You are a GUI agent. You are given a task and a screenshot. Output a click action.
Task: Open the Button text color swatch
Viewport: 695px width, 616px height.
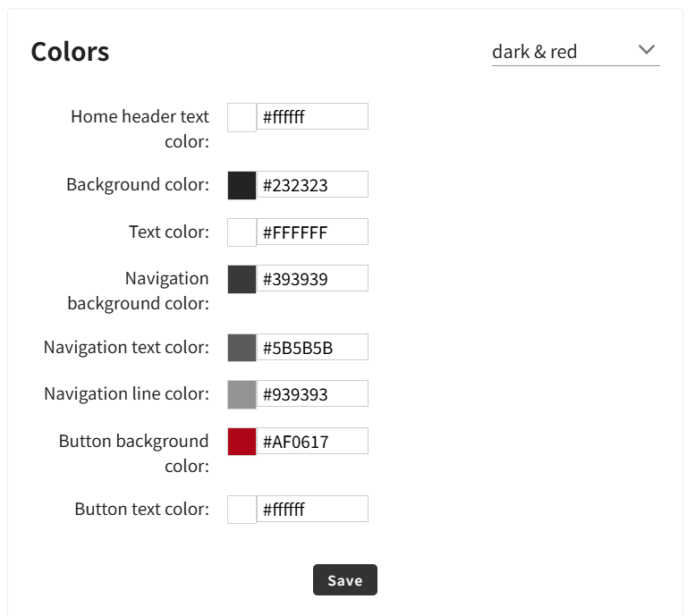point(242,510)
